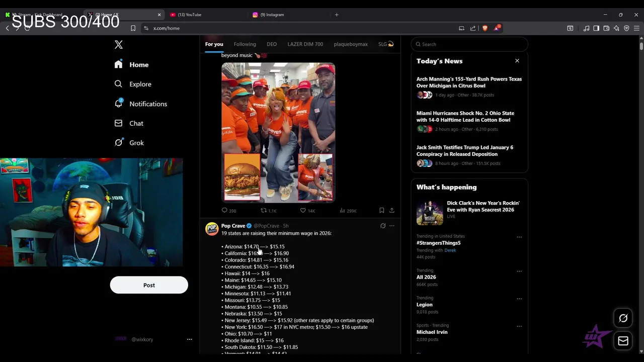The image size is (644, 362).
Task: Switch to the Following tab
Action: tap(245, 44)
